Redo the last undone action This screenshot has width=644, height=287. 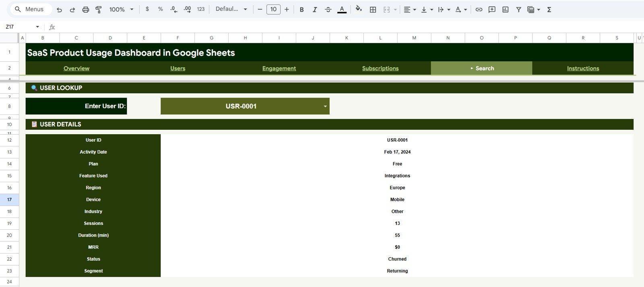pyautogui.click(x=72, y=10)
